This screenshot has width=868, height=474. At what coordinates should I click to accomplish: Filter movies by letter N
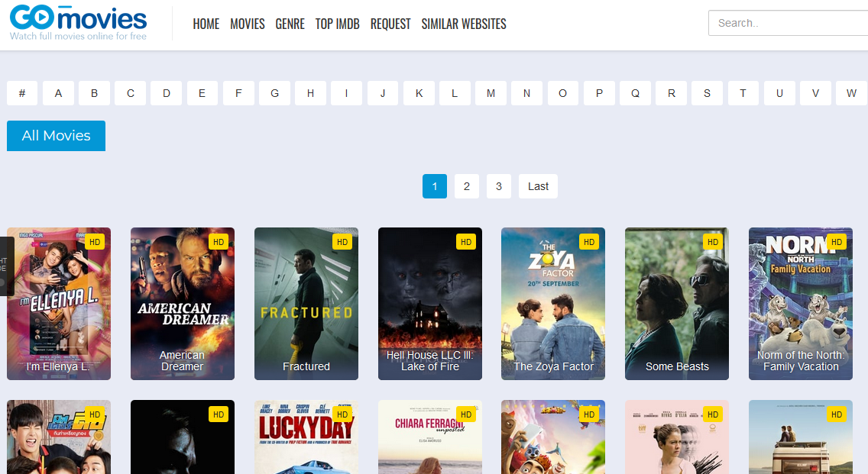pos(527,93)
